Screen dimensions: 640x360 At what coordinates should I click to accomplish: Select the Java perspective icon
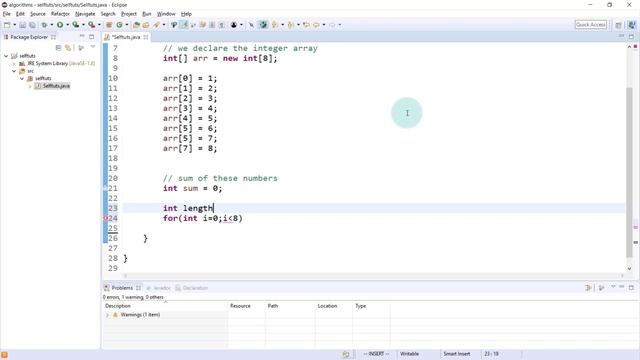(631, 25)
